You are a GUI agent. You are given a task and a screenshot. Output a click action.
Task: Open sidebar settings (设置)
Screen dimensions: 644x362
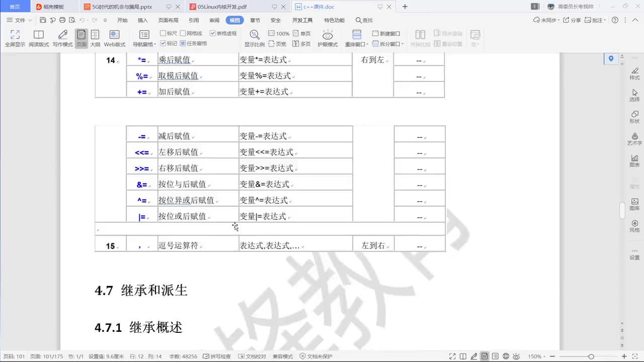634,253
